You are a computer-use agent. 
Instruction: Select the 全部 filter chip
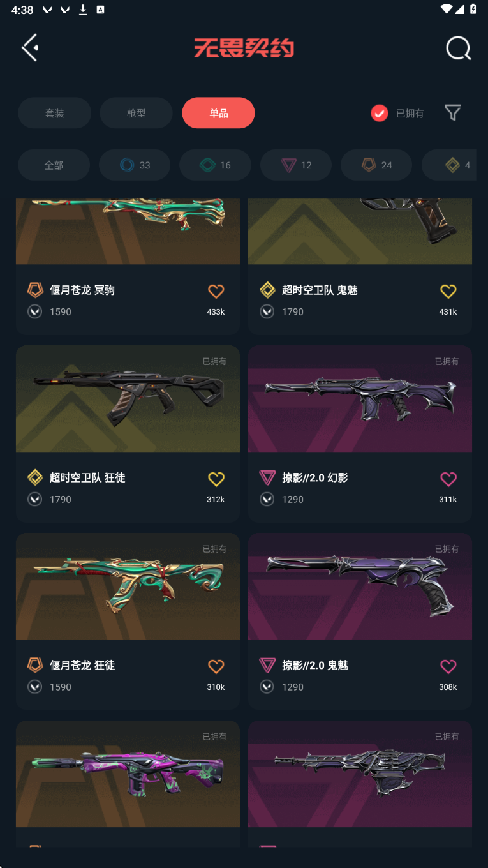[x=54, y=165]
